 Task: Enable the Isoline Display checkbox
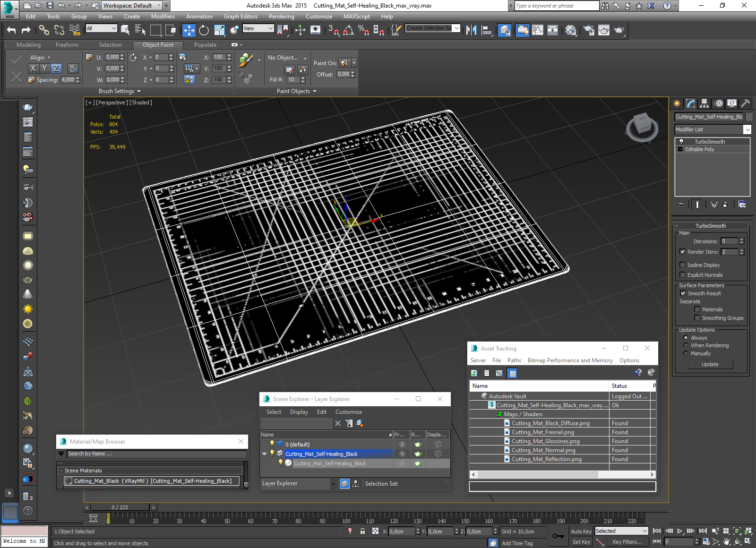(682, 265)
